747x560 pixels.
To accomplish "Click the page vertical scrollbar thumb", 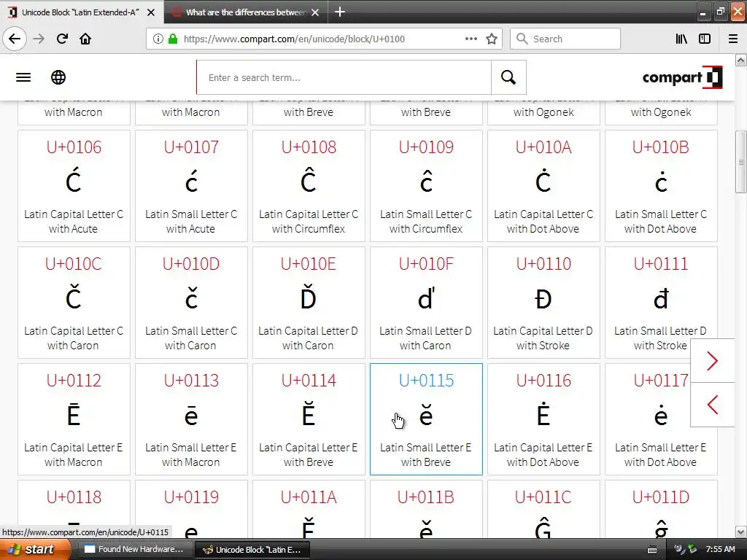I will 741,162.
